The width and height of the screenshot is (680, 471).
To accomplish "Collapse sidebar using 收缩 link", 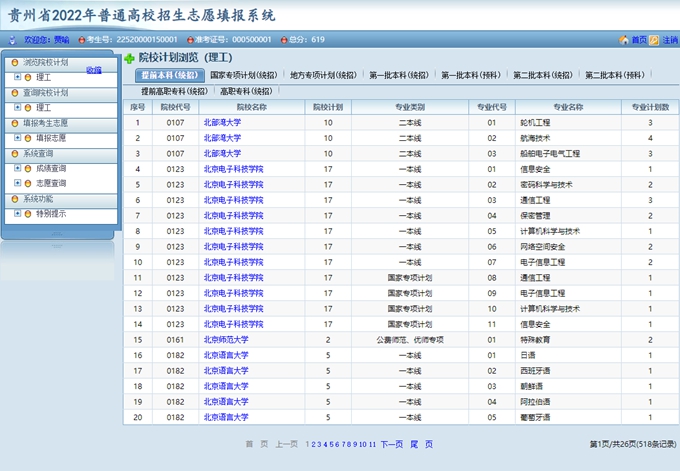I will [x=94, y=70].
